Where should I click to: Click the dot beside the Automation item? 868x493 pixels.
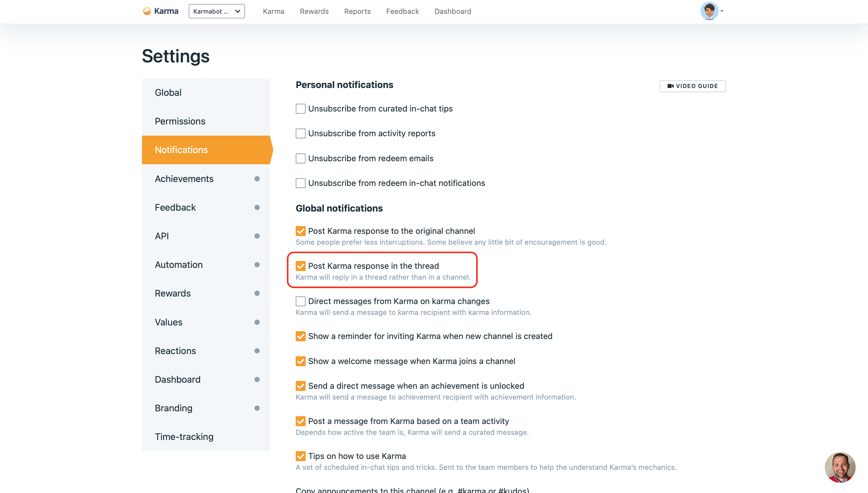pyautogui.click(x=257, y=265)
